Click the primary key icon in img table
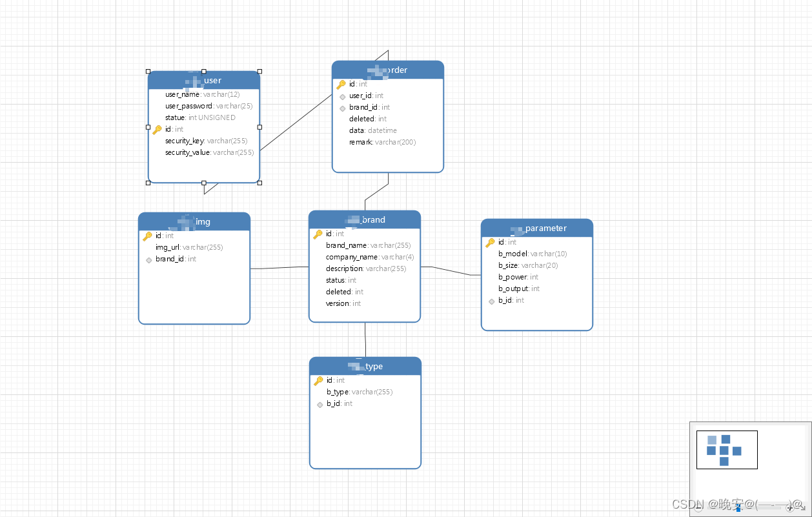Screen dimensions: 812x517 pyautogui.click(x=147, y=236)
